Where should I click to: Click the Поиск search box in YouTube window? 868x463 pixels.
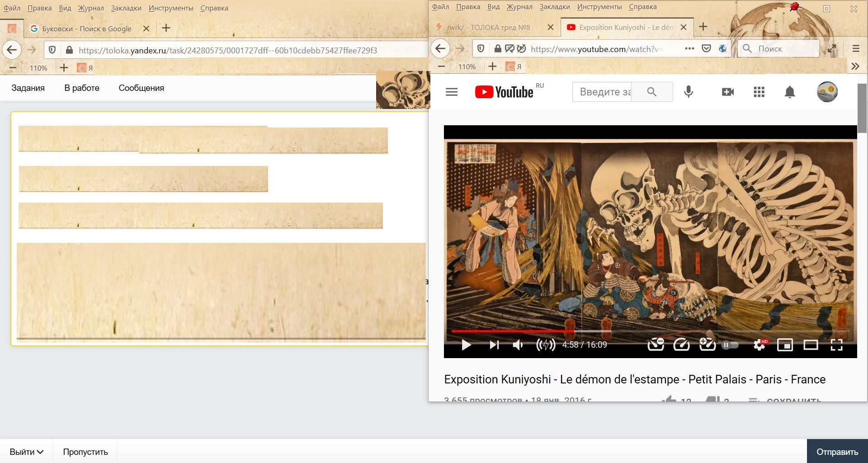[x=778, y=48]
